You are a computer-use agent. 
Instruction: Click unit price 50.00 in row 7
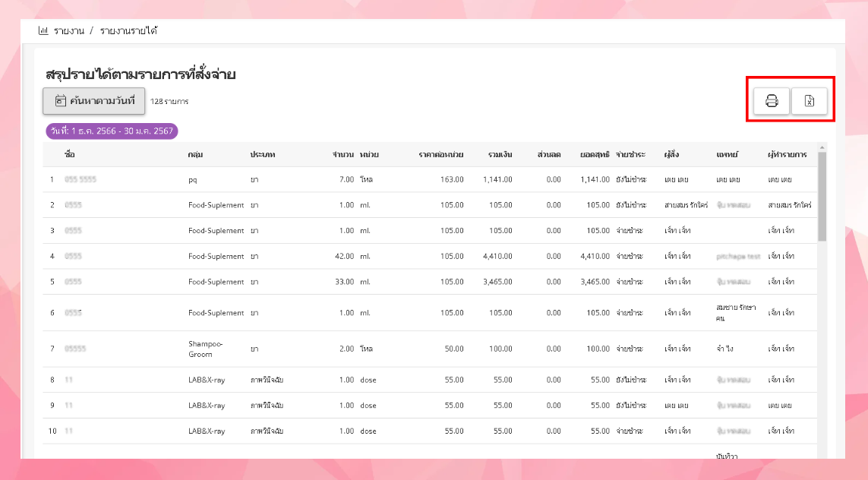pos(454,349)
